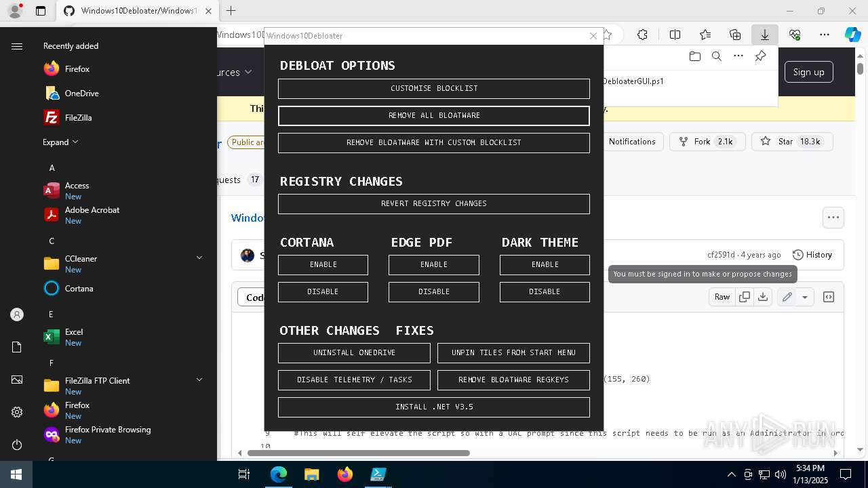
Task: Open Settings gear in Start sidebar
Action: coord(17,412)
